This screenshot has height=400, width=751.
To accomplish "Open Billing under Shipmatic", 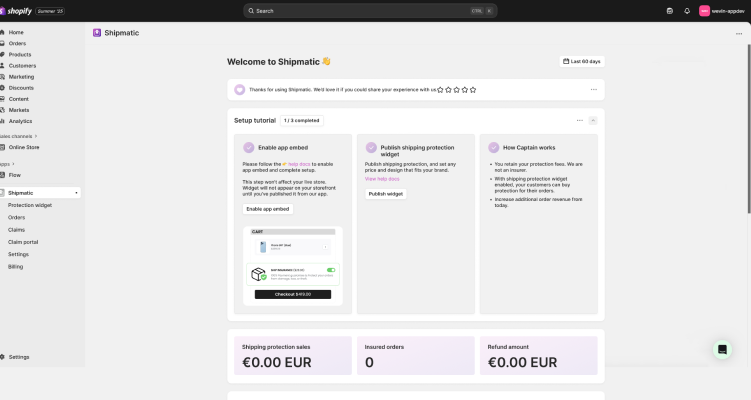I will coord(15,267).
